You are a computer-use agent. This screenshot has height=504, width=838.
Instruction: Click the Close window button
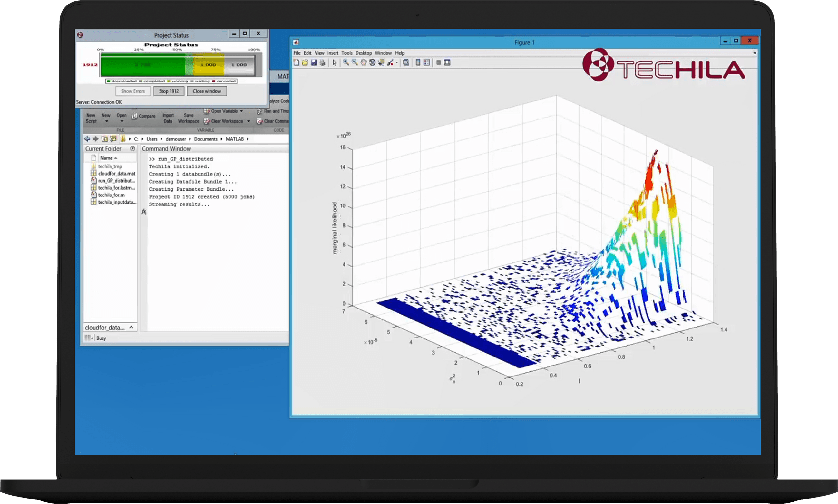point(207,91)
